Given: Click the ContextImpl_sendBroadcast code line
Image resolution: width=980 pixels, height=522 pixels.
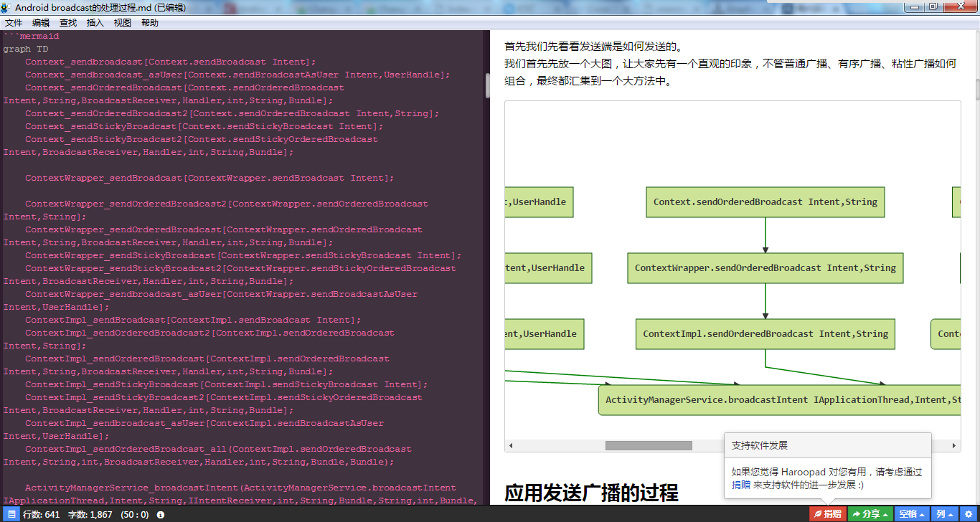Looking at the screenshot, I should click(x=193, y=320).
